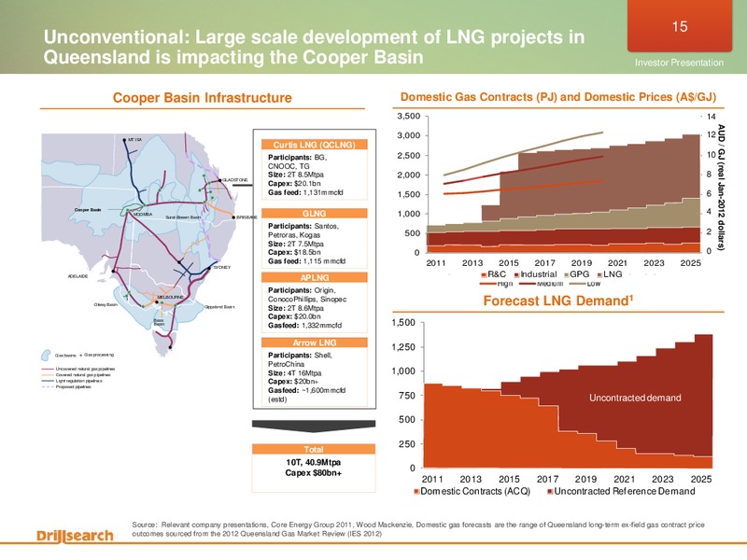The height and width of the screenshot is (560, 747).
Task: Click the Industrial legend swatch
Action: [x=517, y=274]
